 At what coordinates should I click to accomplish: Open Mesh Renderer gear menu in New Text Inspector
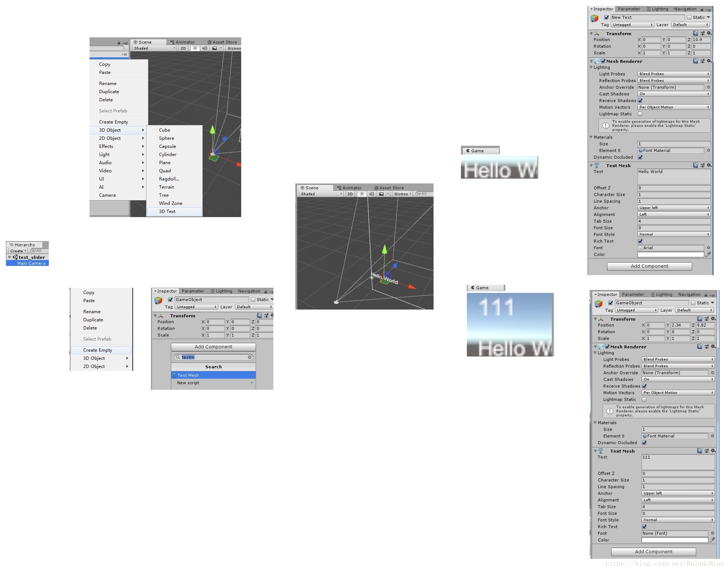coord(709,61)
